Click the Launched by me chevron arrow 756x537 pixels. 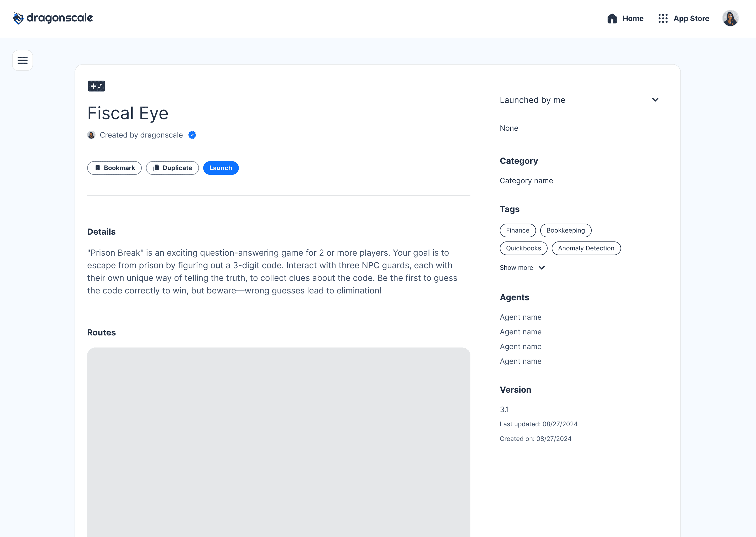click(655, 100)
